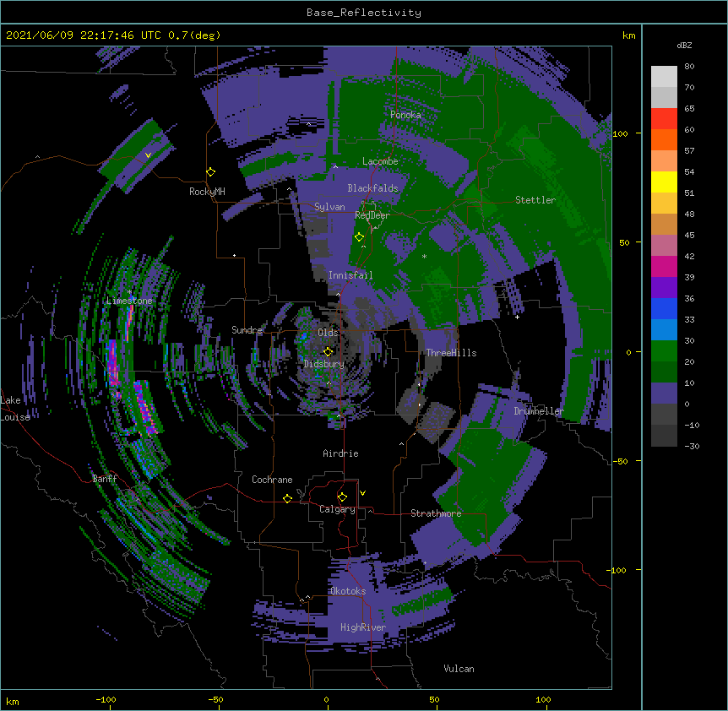The height and width of the screenshot is (711, 728).
Task: Click the km unit label at top right
Action: 628,35
